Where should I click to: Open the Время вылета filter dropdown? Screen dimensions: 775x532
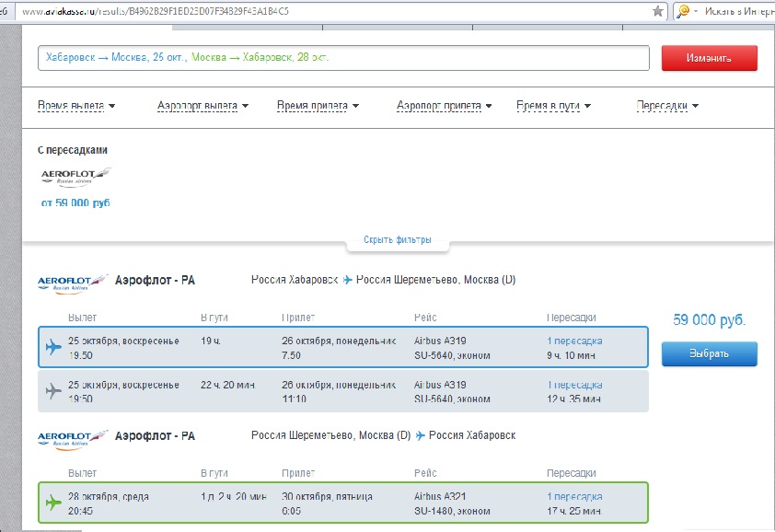click(x=76, y=105)
